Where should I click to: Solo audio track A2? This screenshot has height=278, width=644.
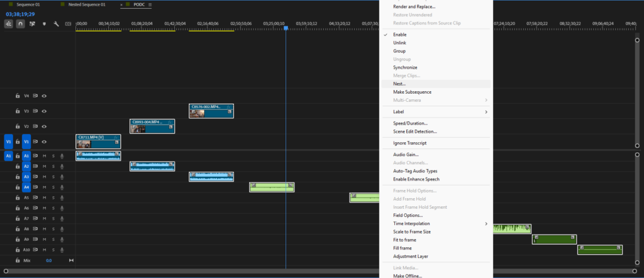(53, 166)
